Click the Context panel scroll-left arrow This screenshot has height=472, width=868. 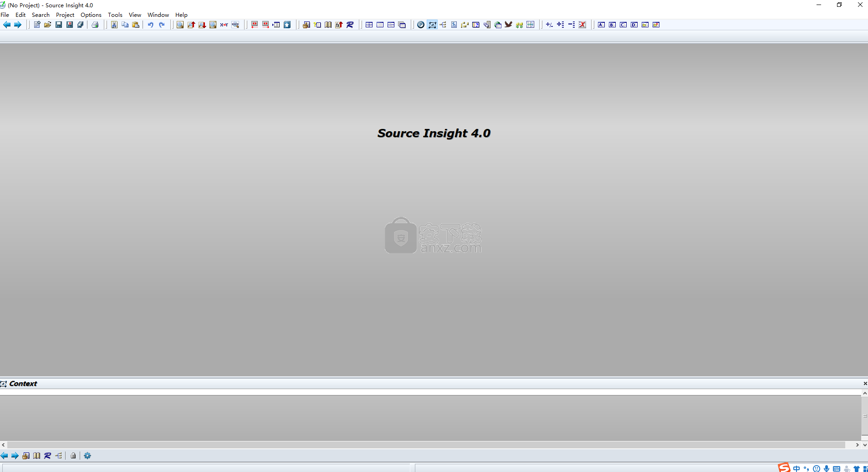[4, 445]
